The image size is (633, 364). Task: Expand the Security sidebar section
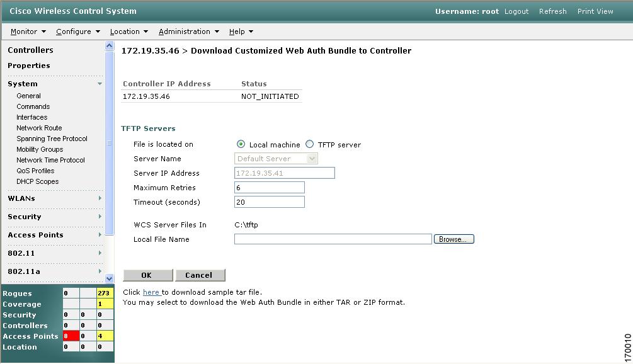point(100,217)
